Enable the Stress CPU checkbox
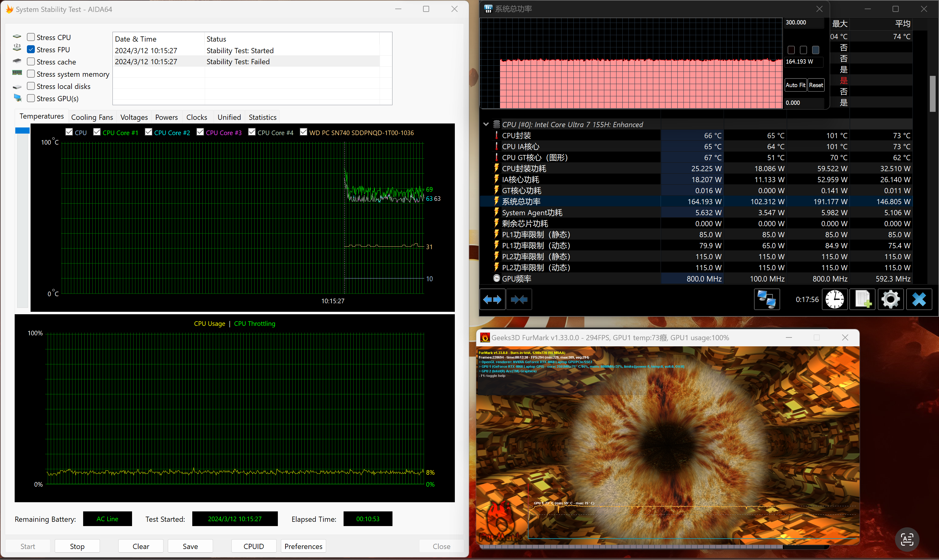The image size is (939, 560). (x=31, y=37)
